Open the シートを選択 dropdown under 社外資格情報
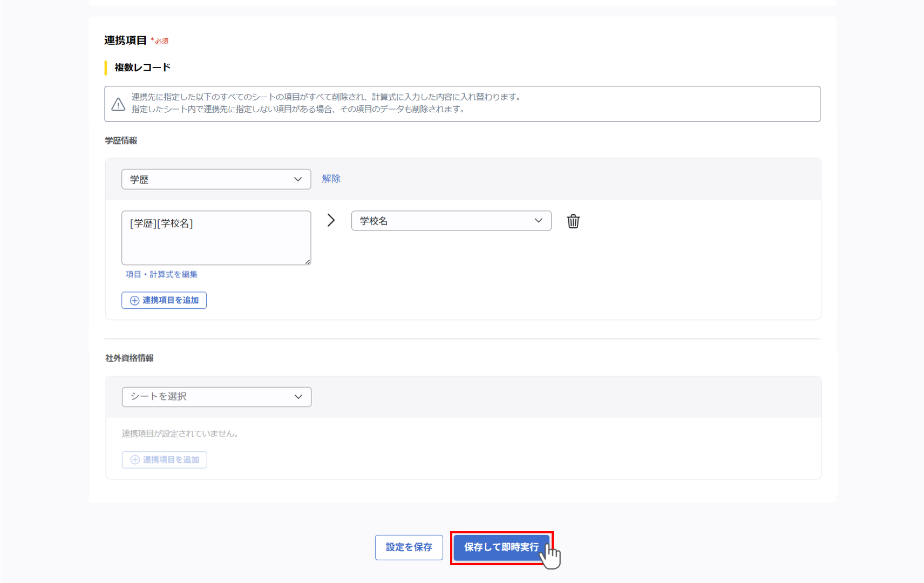Image resolution: width=924 pixels, height=583 pixels. click(216, 397)
